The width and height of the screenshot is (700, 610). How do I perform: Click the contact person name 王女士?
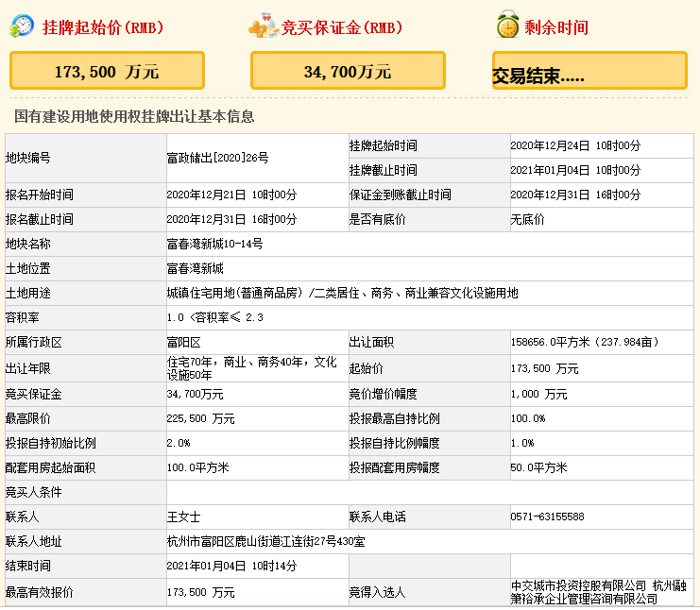point(183,517)
